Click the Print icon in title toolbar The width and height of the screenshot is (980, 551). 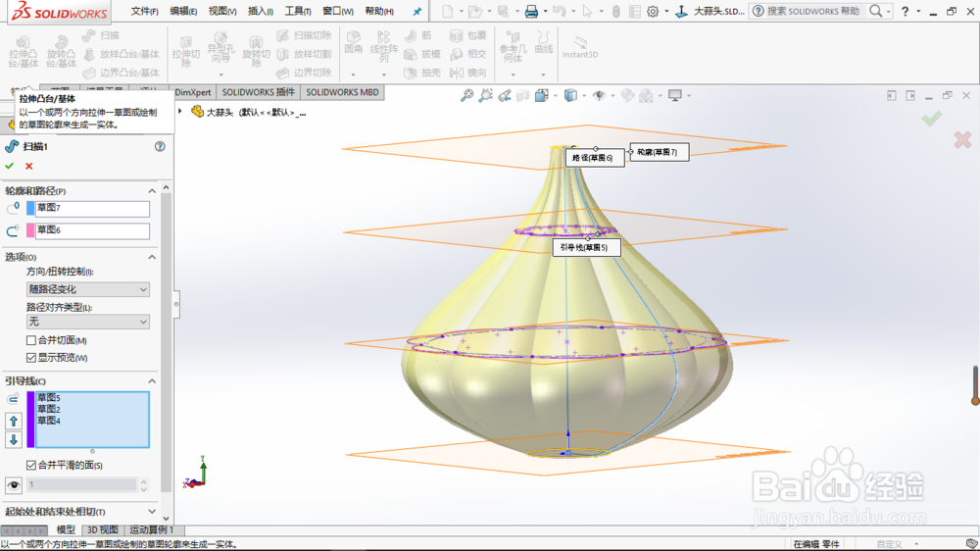coord(531,11)
